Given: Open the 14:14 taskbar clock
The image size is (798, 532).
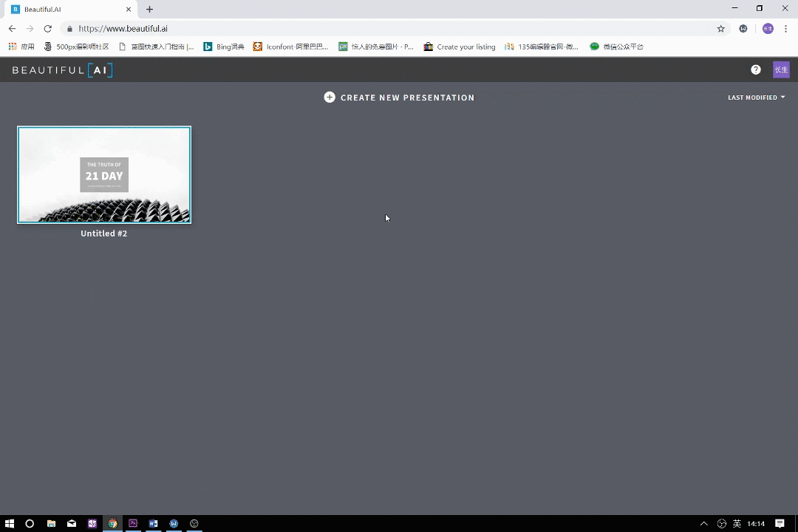Looking at the screenshot, I should click(756, 523).
